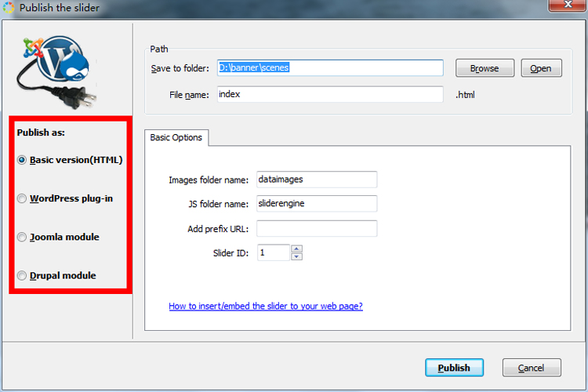
Task: Close the Publish the slider window
Action: tap(568, 5)
